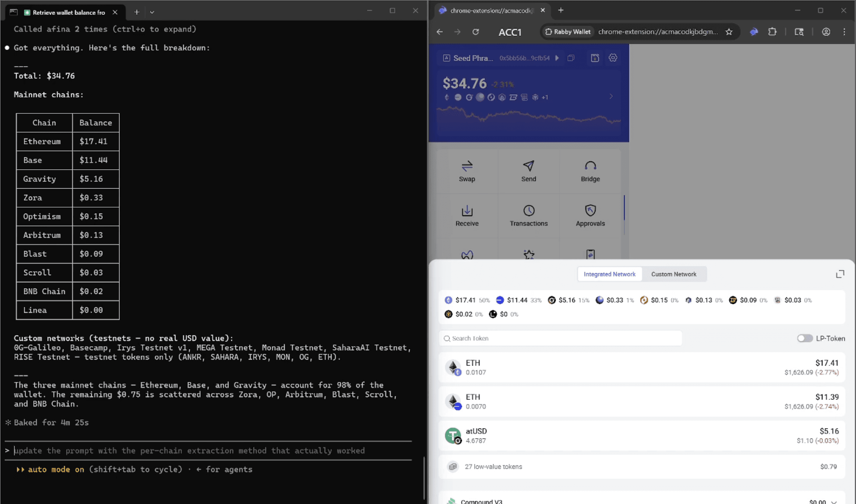Select the Arbitrum $0.13 chain filter
Viewport: 856px width, 504px height.
(703, 300)
